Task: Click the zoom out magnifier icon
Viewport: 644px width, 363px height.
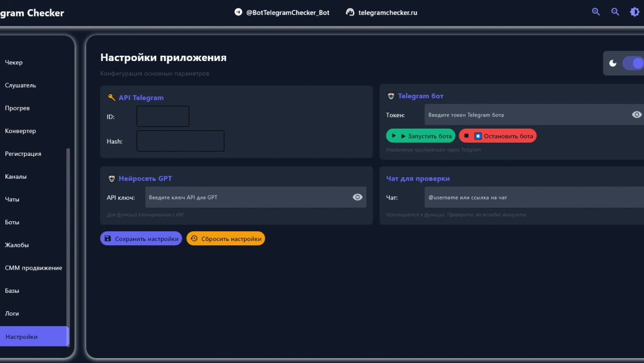Action: pos(615,12)
